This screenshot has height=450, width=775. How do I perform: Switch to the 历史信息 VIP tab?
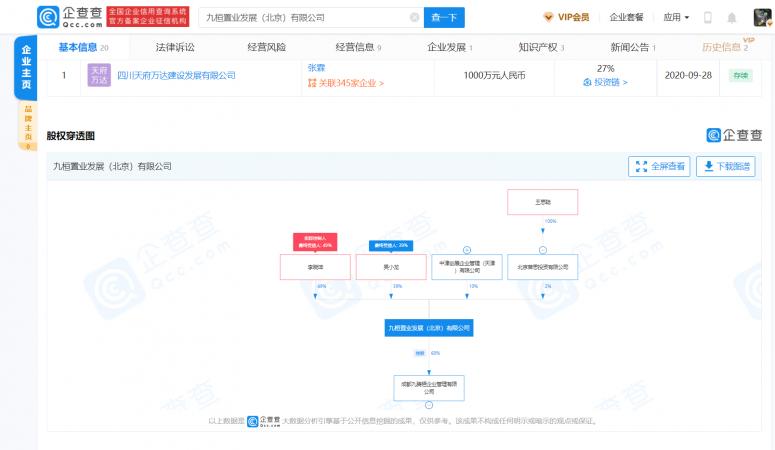point(726,46)
